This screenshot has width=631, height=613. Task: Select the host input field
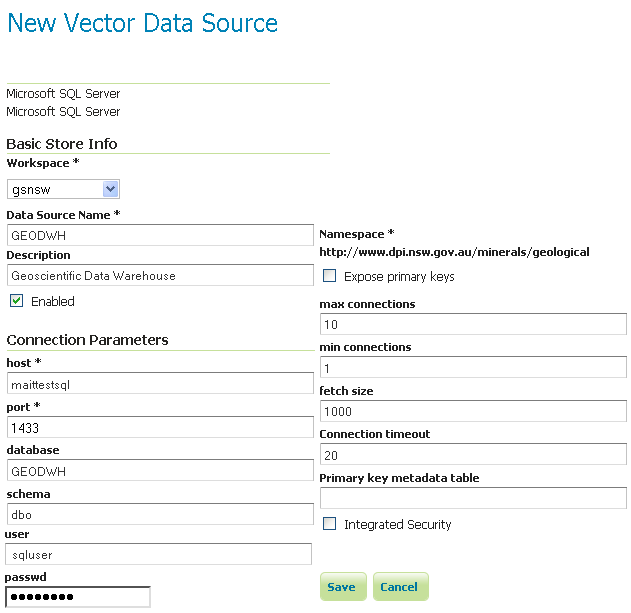tap(160, 384)
